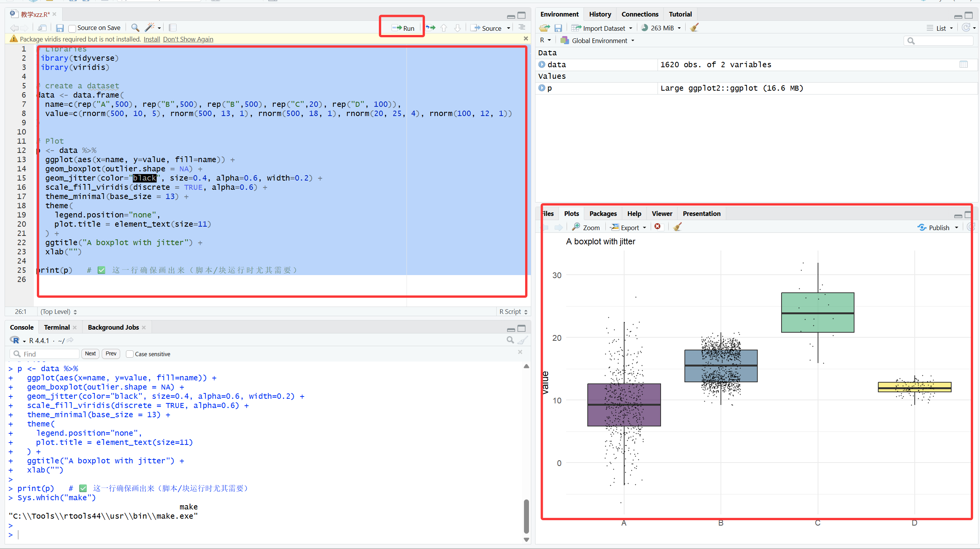Clear all plots with the broom icon
Screen dimensions: 980x549
pos(678,227)
